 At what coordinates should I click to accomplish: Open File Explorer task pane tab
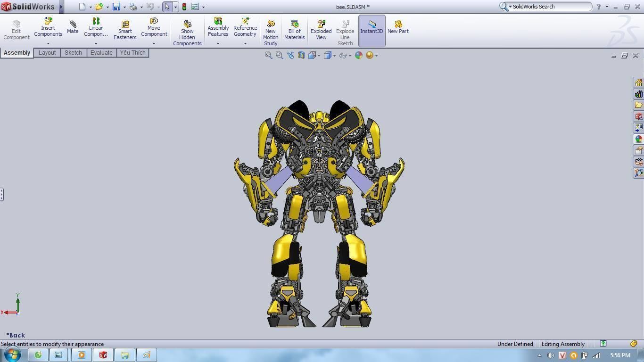(x=638, y=105)
